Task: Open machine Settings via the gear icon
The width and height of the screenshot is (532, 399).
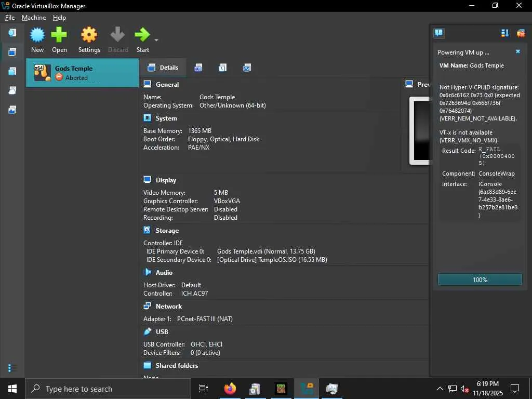Action: coord(89,35)
